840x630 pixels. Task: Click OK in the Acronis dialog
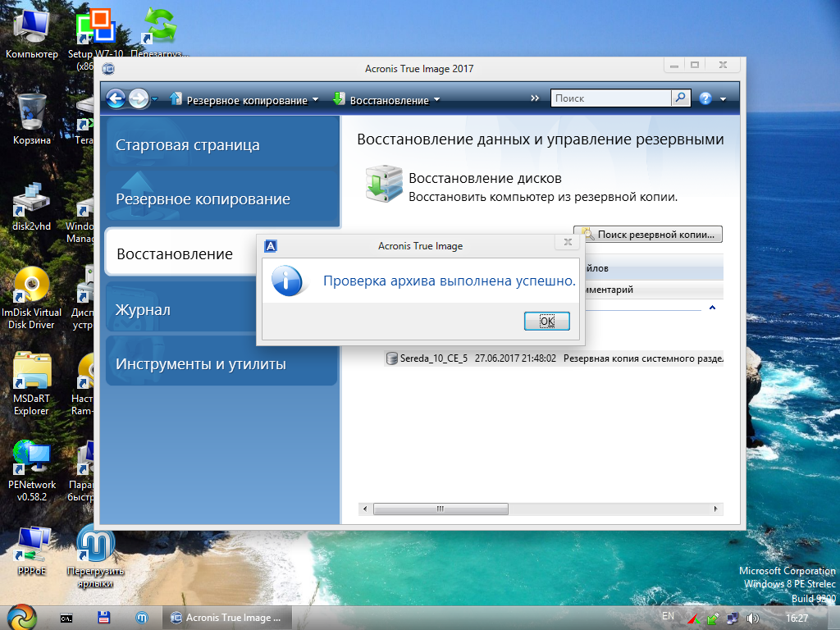tap(546, 321)
